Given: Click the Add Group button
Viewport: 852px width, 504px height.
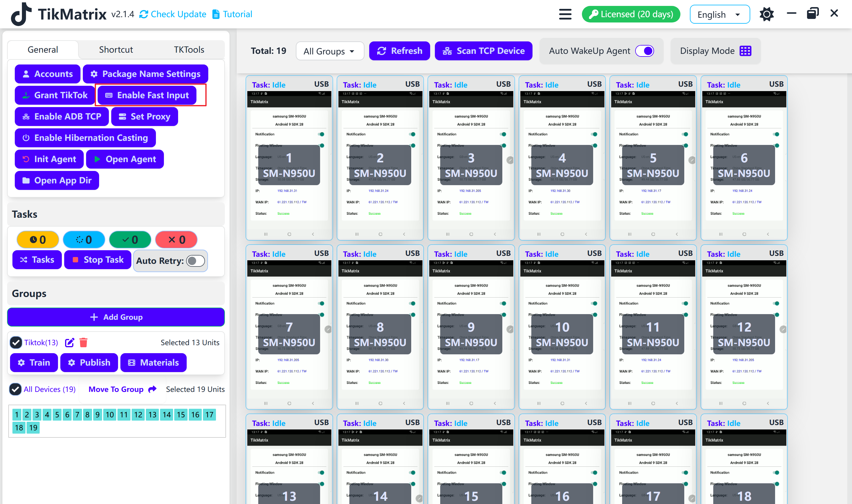Looking at the screenshot, I should tap(116, 317).
